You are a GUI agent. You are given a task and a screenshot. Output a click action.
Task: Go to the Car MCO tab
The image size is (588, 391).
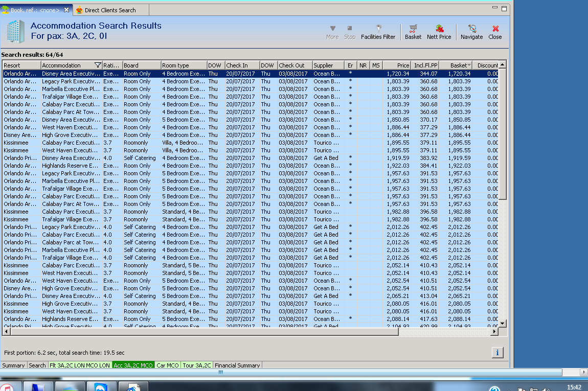pyautogui.click(x=168, y=365)
